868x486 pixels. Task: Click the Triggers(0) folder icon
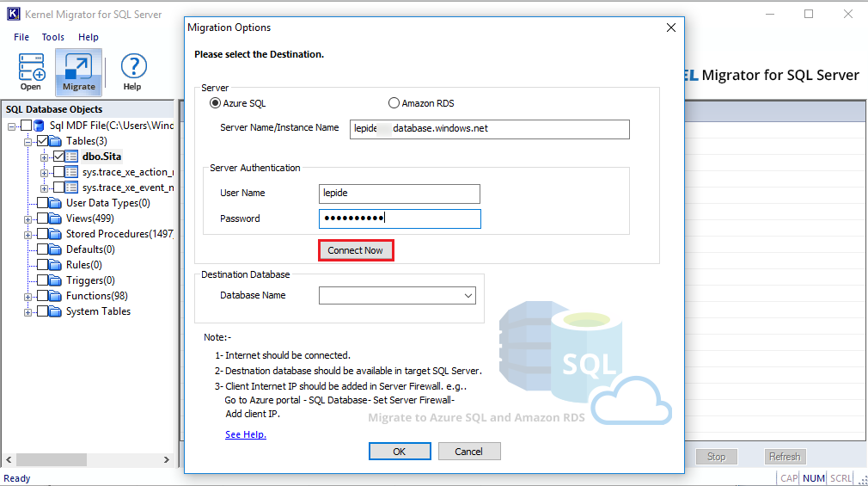(55, 281)
